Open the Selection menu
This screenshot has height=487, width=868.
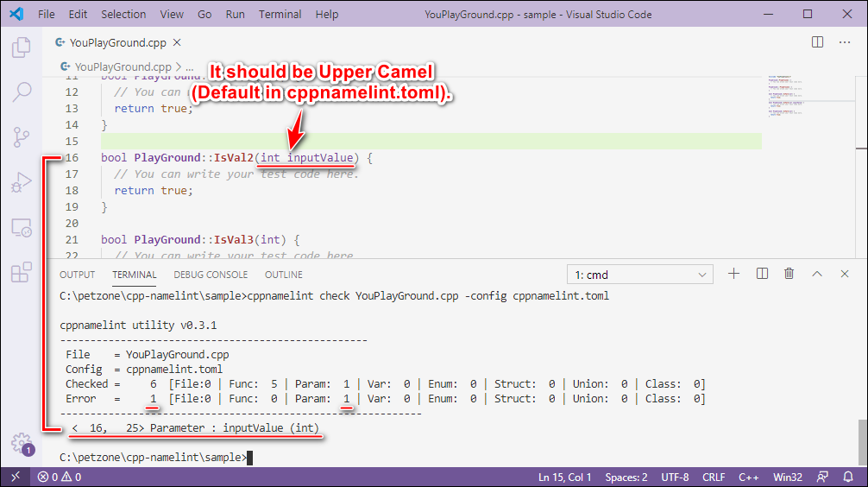click(123, 15)
